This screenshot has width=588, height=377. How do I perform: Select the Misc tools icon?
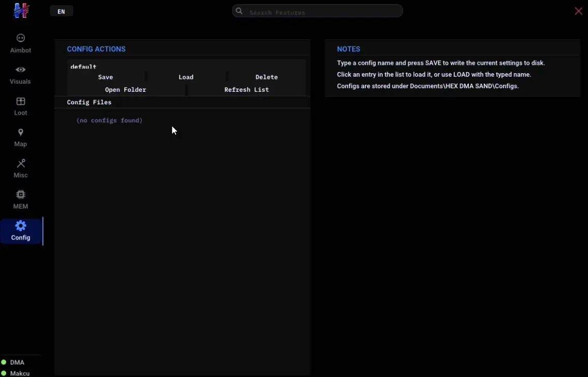[x=21, y=163]
